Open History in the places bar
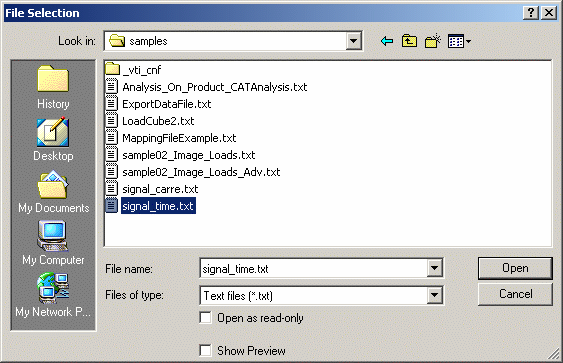Viewport: 563px width, 363px height. click(x=53, y=87)
